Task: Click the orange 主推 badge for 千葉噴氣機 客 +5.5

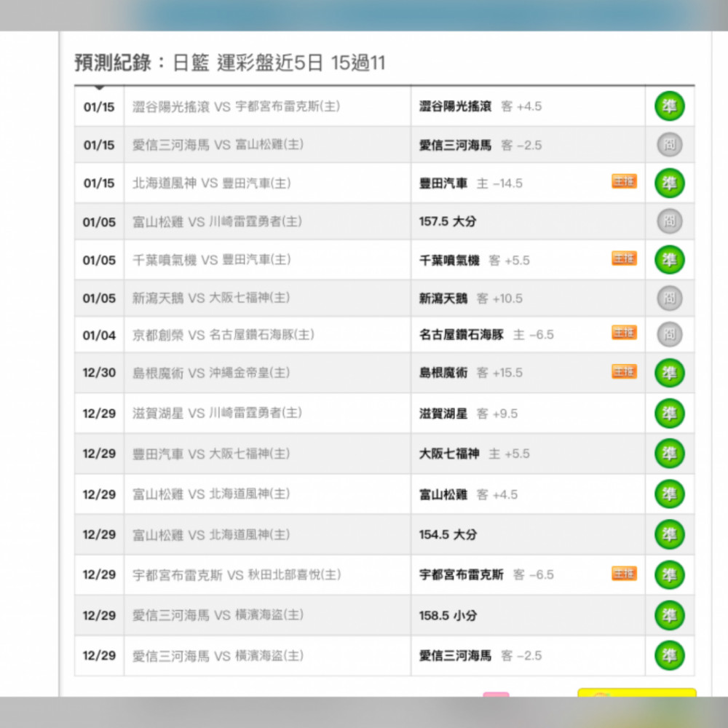Action: (624, 258)
